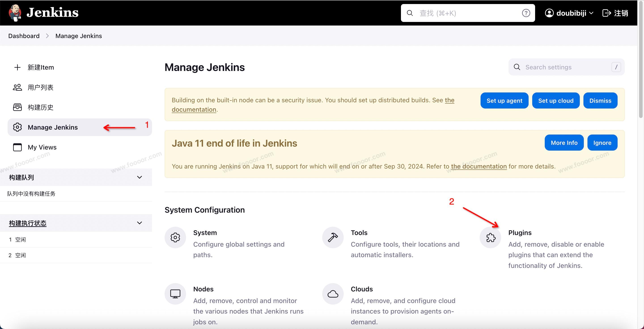Click the search help question mark icon
Viewport: 644px width, 329px height.
[x=526, y=13]
